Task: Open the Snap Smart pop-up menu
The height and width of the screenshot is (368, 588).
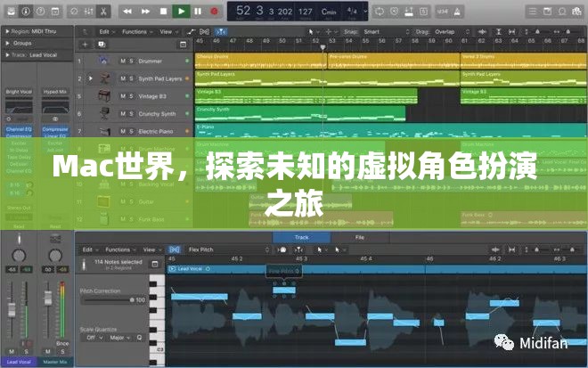Action: pos(386,32)
